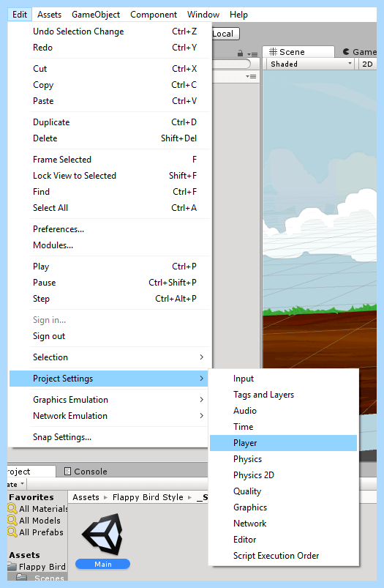Select Input project settings
Screen dimensions: 384x588
[283, 379]
